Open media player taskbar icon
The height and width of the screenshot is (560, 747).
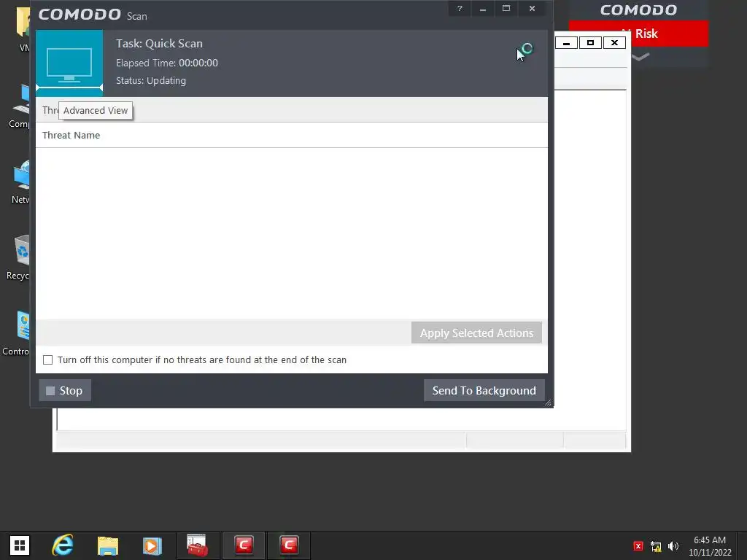(152, 545)
